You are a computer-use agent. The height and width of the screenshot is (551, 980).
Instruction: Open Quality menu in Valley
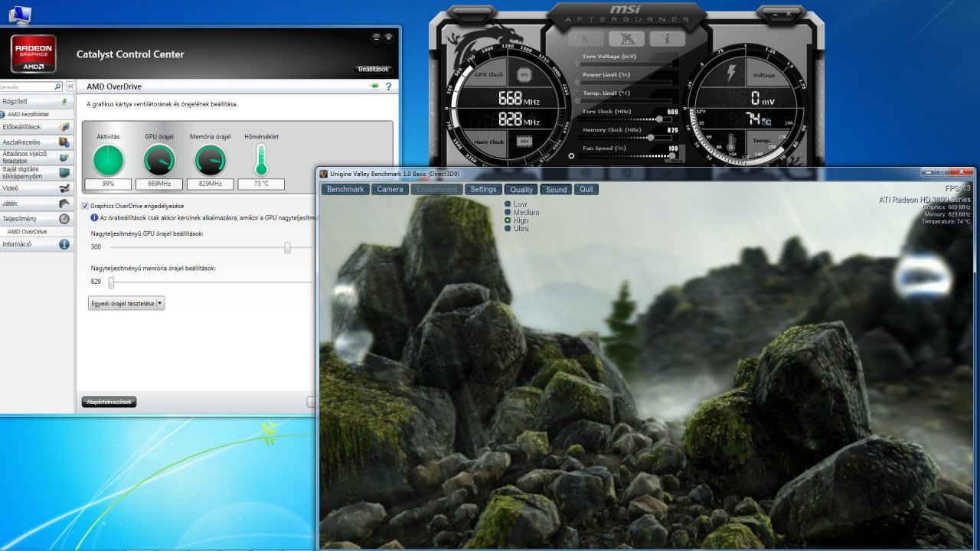(521, 189)
